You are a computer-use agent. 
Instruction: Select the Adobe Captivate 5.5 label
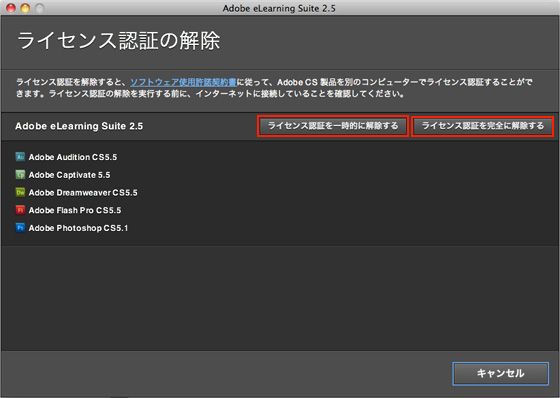[69, 175]
